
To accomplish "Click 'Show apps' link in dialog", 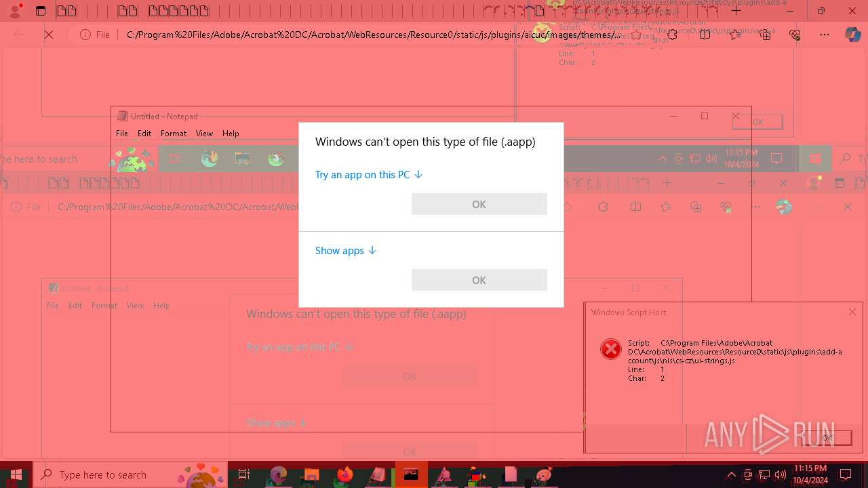I will tap(346, 251).
